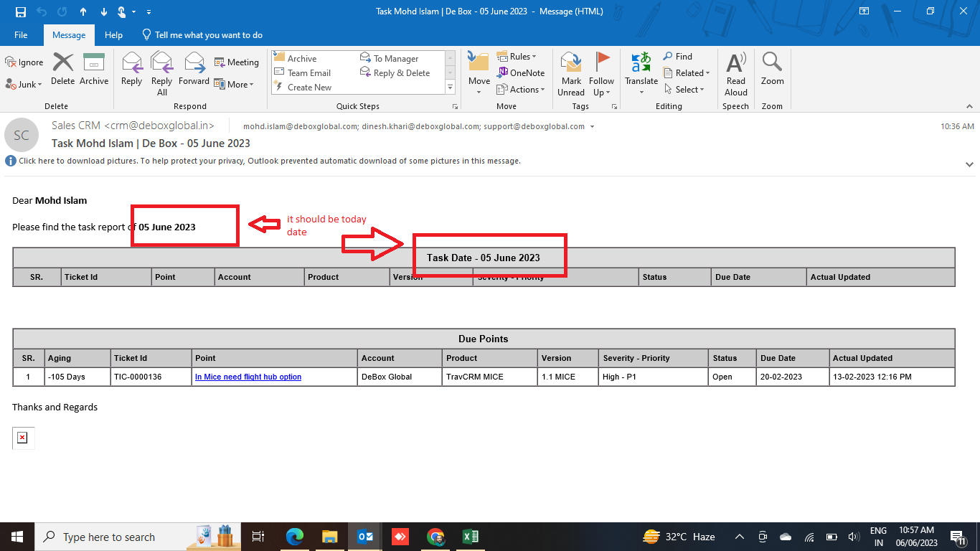Choose To Manager quick step
The image size is (980, 551).
coord(389,58)
